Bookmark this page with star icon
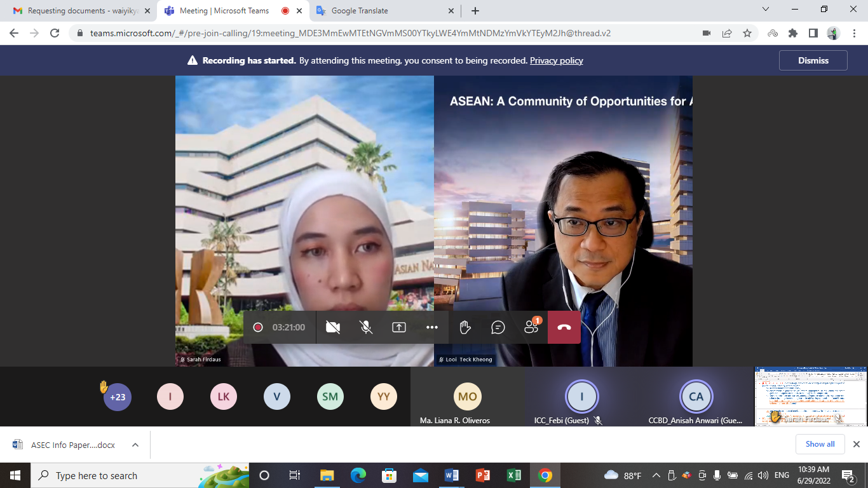 tap(747, 33)
